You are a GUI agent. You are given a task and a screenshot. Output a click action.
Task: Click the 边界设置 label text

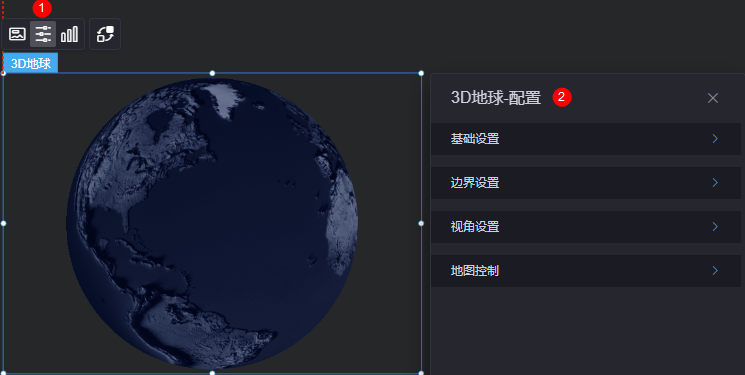(x=475, y=183)
